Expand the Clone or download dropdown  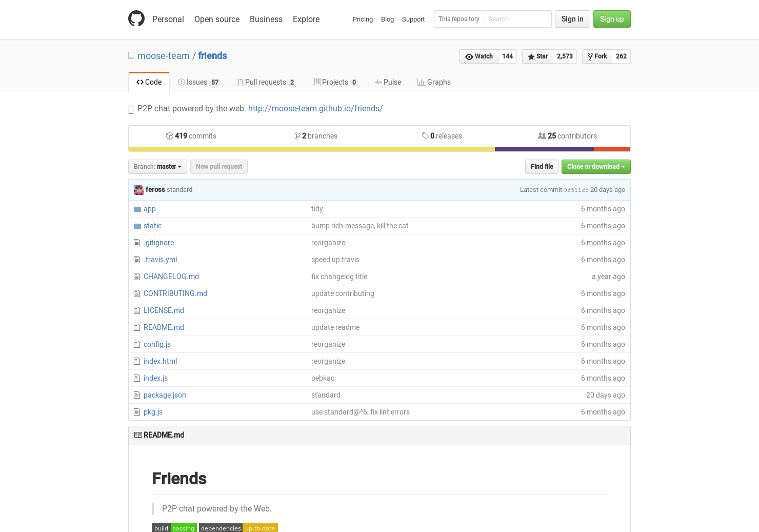[596, 167]
